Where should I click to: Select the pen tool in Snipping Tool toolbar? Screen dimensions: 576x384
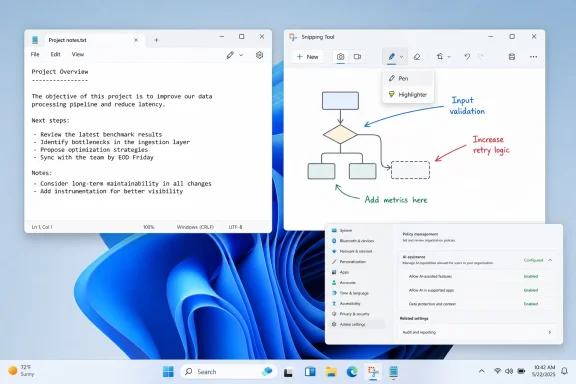tap(392, 57)
